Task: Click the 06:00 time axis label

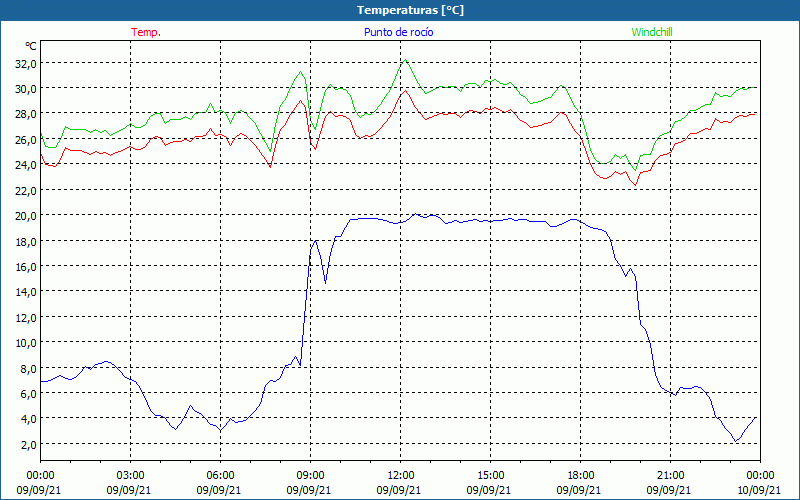Action: (220, 476)
